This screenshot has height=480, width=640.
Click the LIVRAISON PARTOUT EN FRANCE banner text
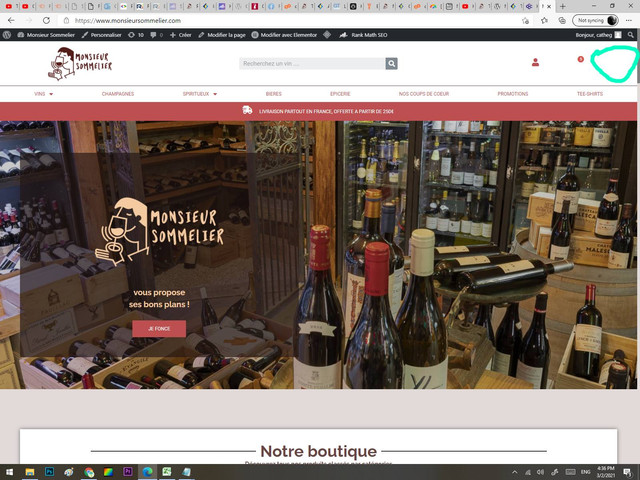click(326, 111)
